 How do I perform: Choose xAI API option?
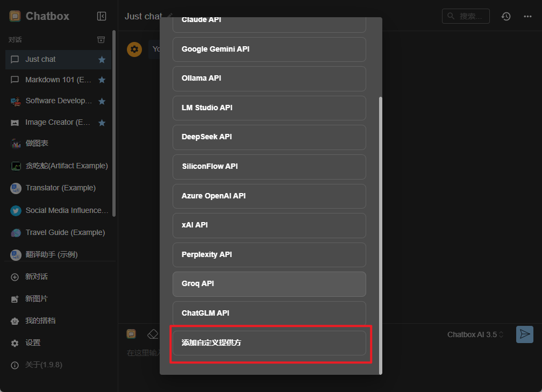(x=269, y=225)
